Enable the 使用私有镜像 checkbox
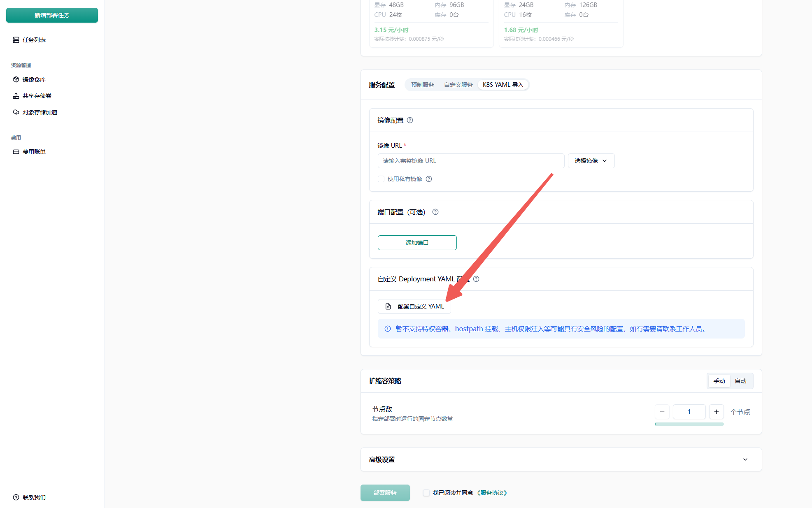This screenshot has height=508, width=812. (381, 179)
